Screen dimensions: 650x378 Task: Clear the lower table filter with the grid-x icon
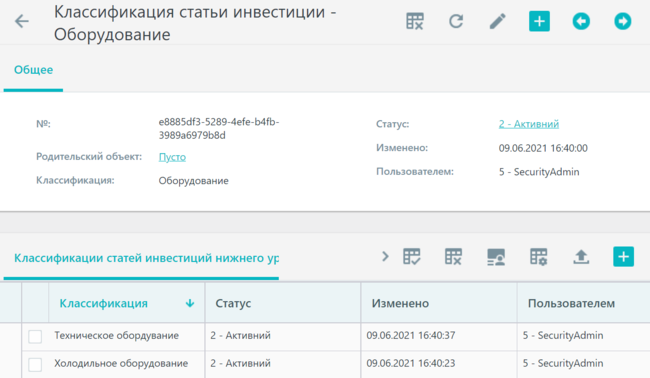coord(453,257)
